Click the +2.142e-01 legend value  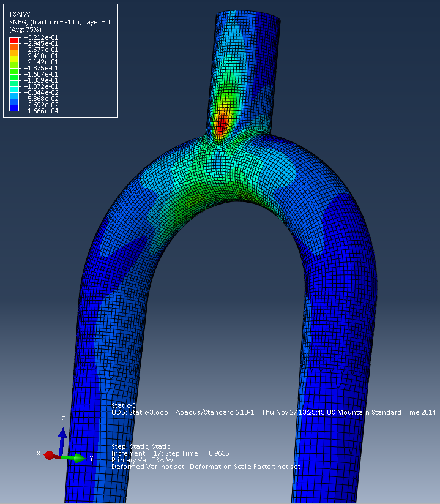point(41,62)
